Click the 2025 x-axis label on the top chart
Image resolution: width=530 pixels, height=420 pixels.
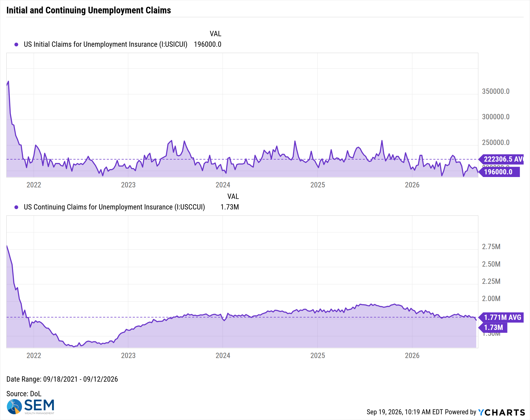[x=318, y=185]
